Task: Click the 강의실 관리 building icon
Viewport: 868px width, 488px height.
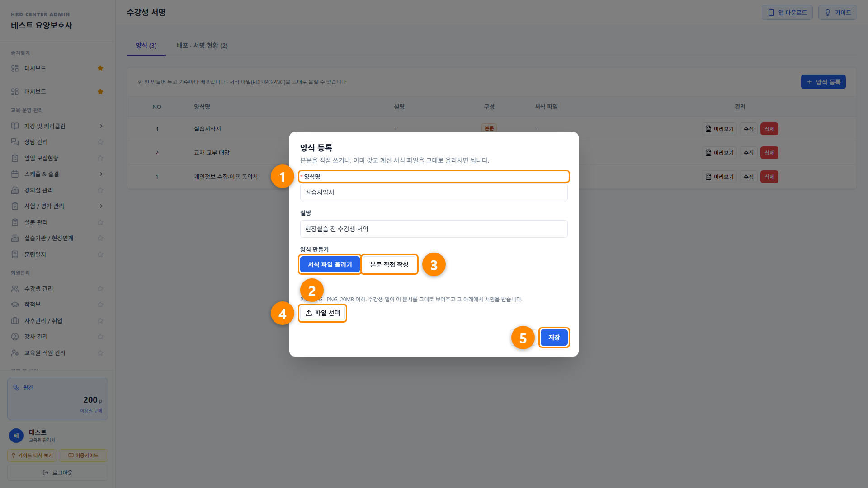Action: [15, 190]
